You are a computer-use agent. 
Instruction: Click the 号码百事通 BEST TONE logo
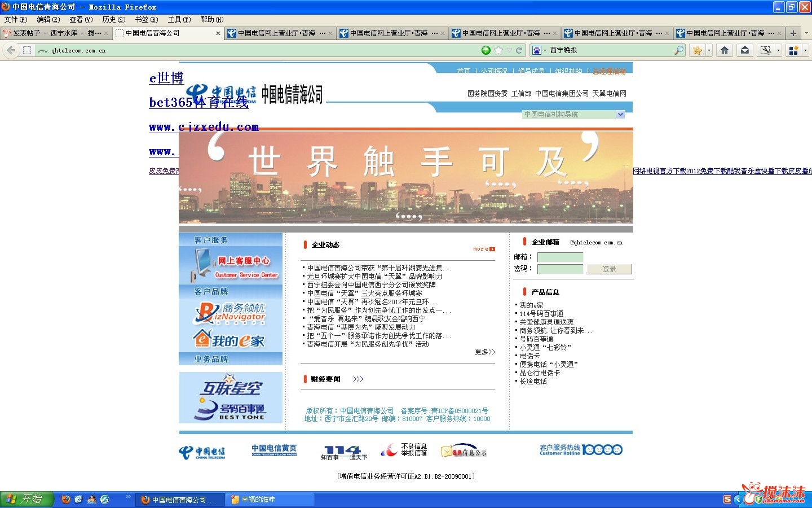[x=231, y=409]
